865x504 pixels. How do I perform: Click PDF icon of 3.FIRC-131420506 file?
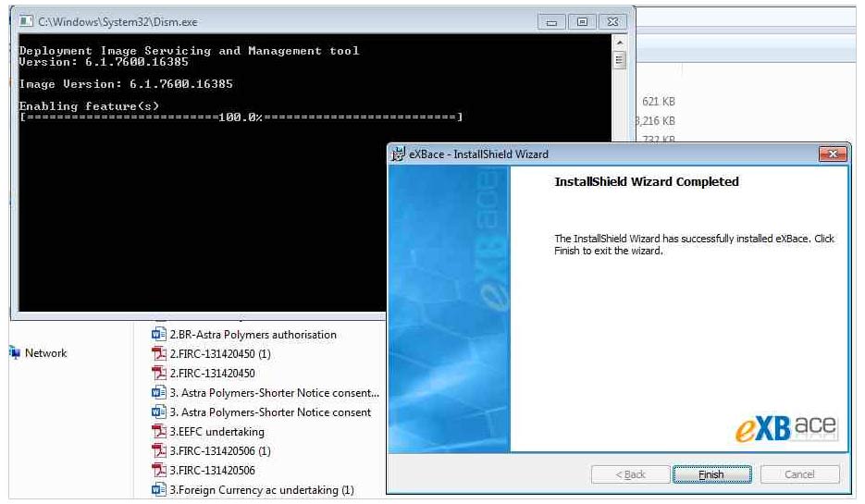159,471
